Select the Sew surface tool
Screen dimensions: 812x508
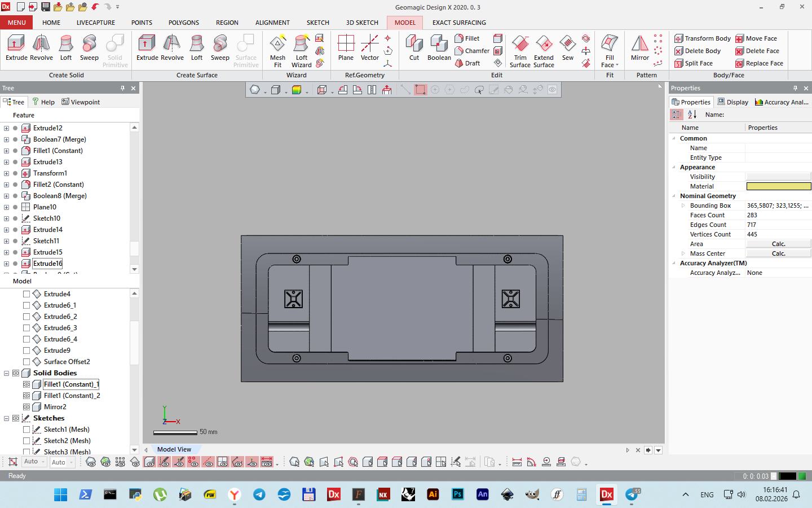pos(567,50)
